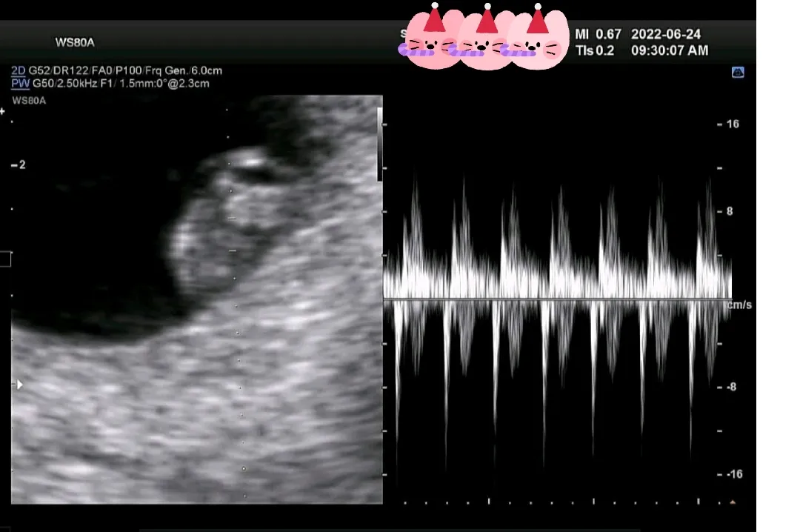800x532 pixels.
Task: Click the 16 velocity scale label
Action: point(733,124)
